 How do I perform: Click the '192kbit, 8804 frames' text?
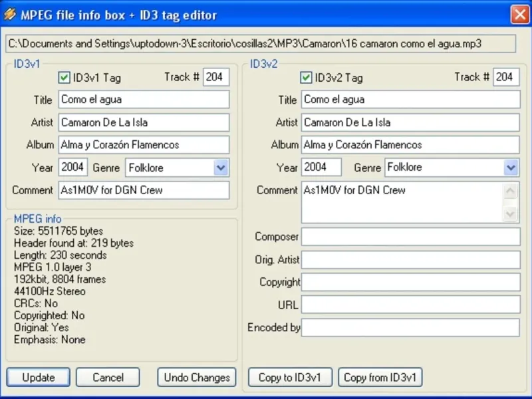[x=60, y=279]
